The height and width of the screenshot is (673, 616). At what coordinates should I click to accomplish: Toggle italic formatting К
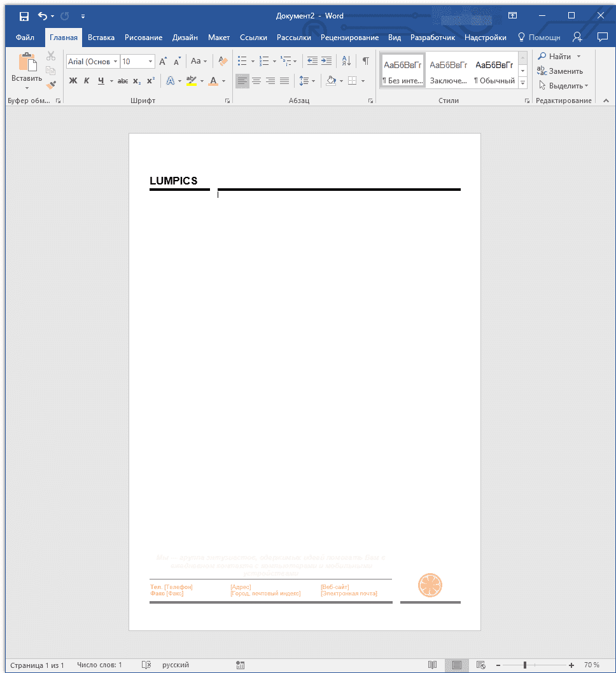tap(87, 81)
